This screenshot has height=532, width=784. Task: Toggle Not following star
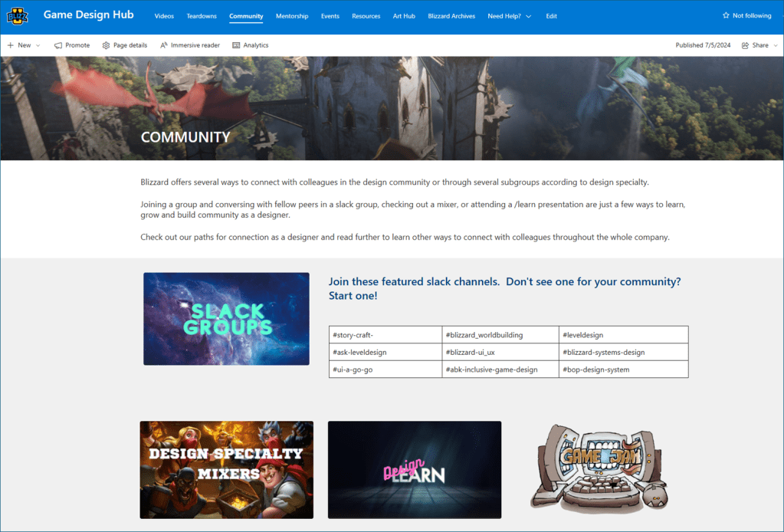click(x=726, y=15)
